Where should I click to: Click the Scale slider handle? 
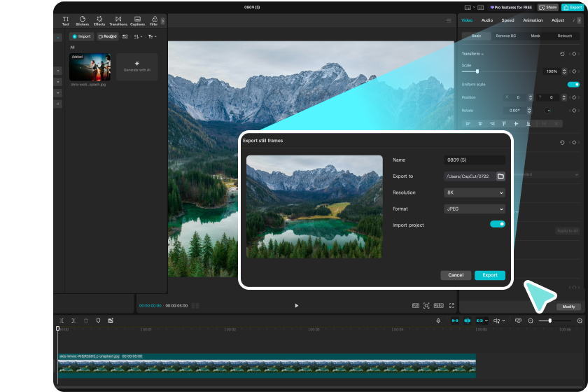pos(477,71)
